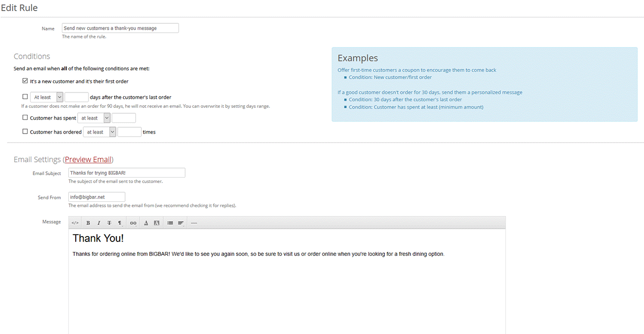644x334 pixels.
Task: Open paragraph formatting options in editor
Action: (x=120, y=223)
